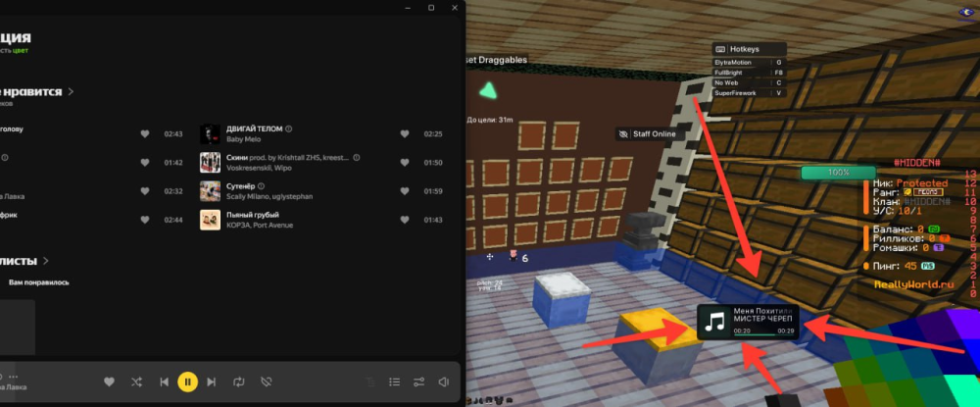This screenshot has height=407, width=980.
Task: Select track title ДВИГАЙ ТЕЛОМ
Action: click(255, 128)
